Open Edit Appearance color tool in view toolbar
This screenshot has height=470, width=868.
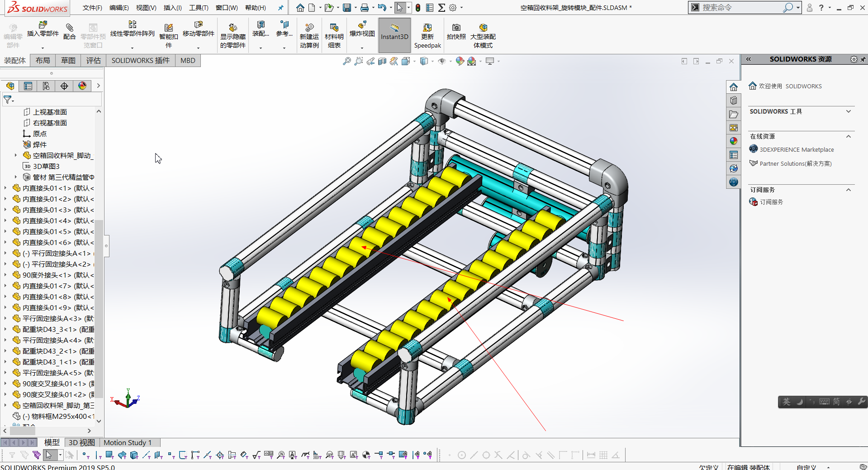(460, 61)
